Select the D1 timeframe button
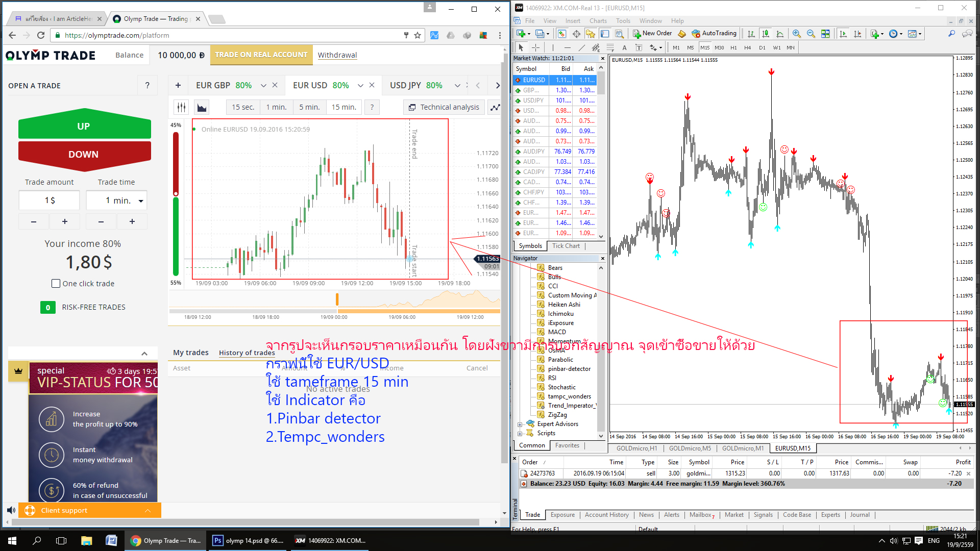The width and height of the screenshot is (980, 551). (762, 47)
